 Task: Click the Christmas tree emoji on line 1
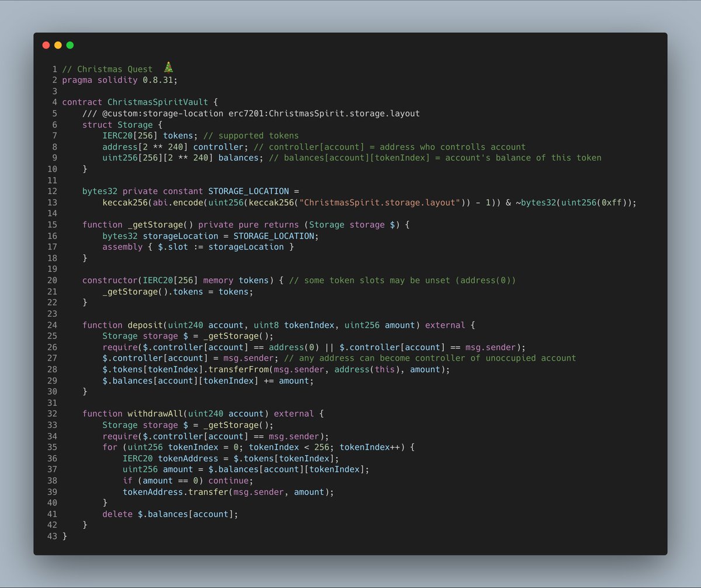click(x=168, y=68)
